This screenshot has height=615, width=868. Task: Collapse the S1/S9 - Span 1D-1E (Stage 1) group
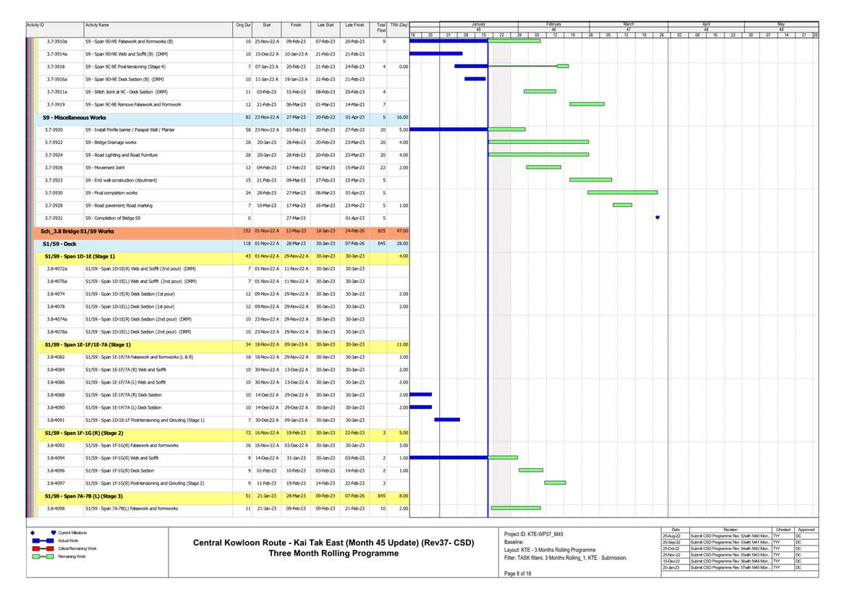(79, 256)
